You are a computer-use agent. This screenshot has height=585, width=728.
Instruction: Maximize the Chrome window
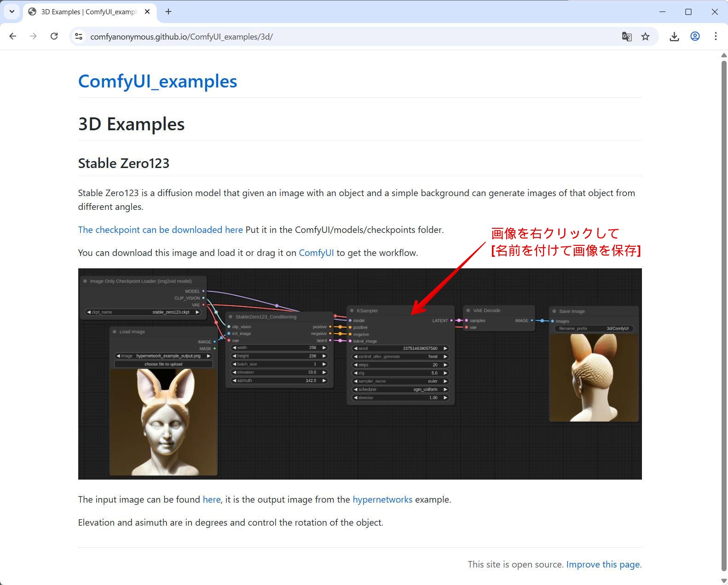click(x=688, y=12)
